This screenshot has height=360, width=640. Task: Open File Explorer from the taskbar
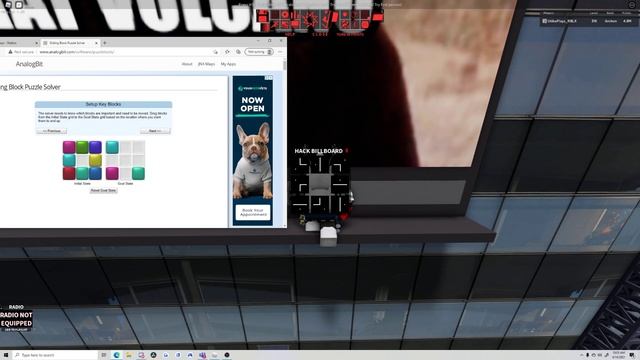[x=129, y=355]
